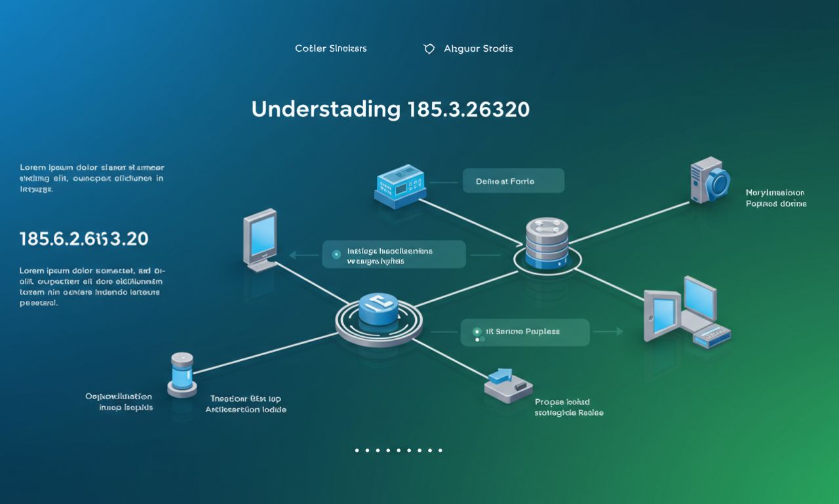Select the desktop computer workstation icon

pos(687,312)
